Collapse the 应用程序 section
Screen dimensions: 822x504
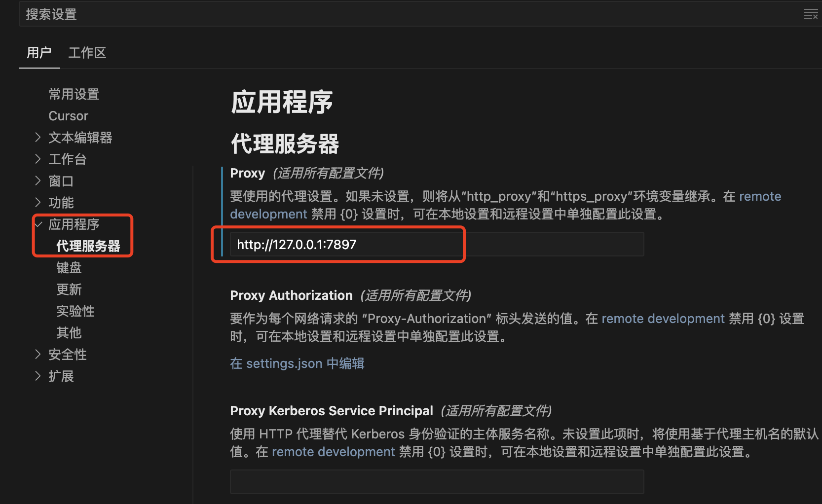coord(38,224)
